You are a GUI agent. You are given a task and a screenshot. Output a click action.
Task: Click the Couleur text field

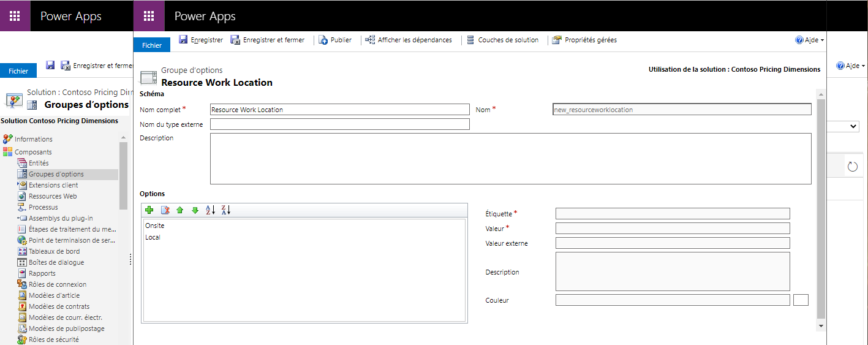(x=673, y=300)
